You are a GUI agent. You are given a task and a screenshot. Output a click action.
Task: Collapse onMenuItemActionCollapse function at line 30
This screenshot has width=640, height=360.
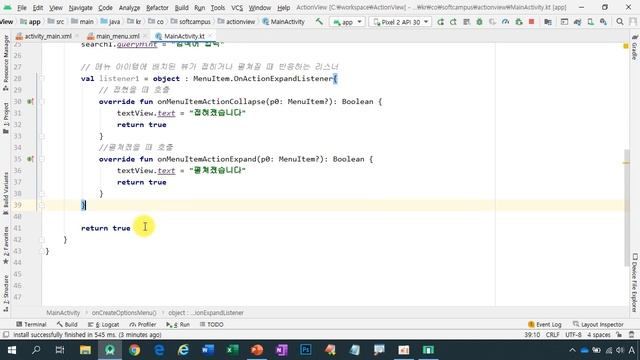coord(42,101)
